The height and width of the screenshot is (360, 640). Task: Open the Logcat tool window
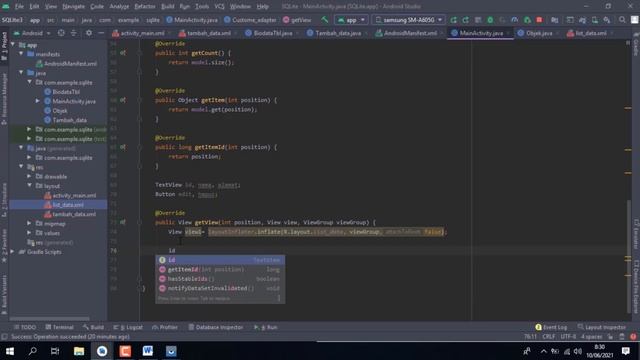[x=128, y=327]
